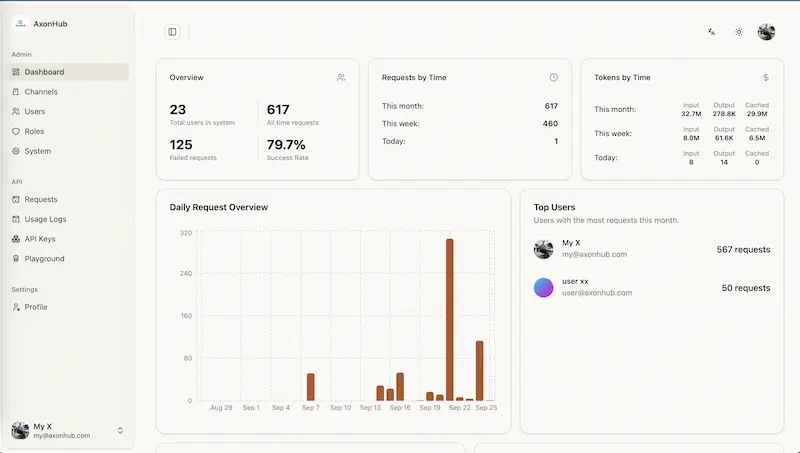
Task: Open the profile avatar in top bar
Action: coord(766,32)
